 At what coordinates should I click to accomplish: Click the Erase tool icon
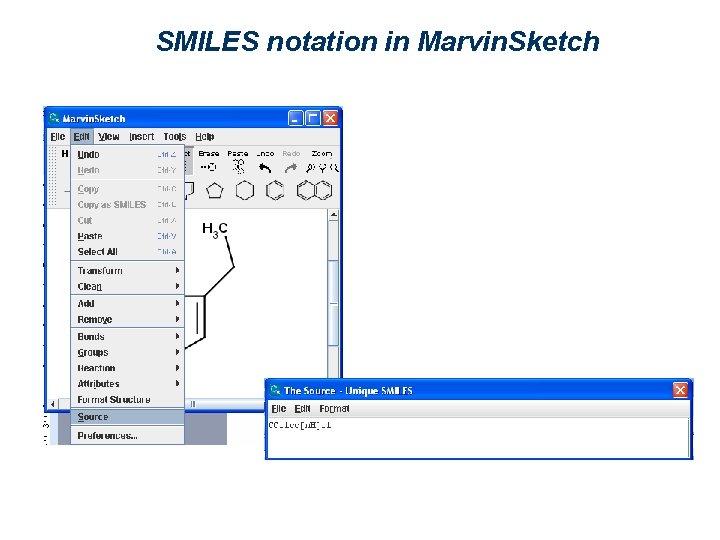[x=209, y=167]
